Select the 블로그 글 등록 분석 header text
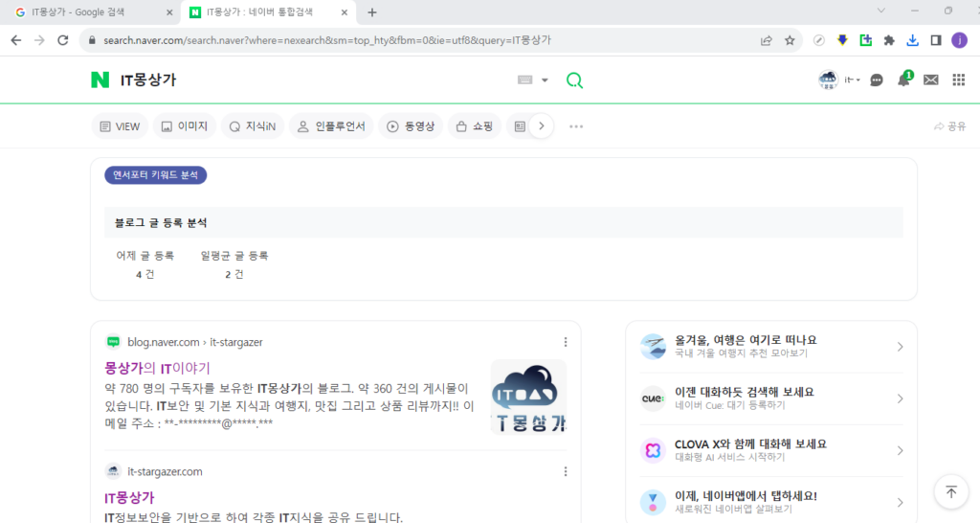Viewport: 980px width, 523px height. [161, 223]
